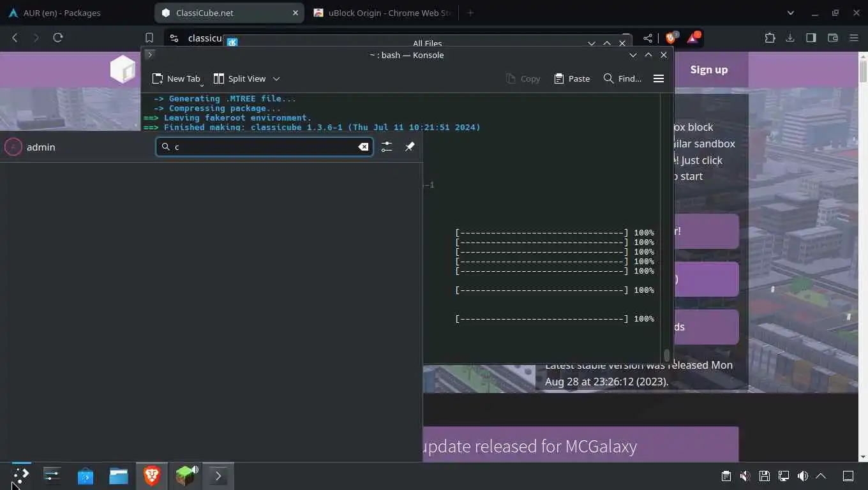This screenshot has height=490, width=868.
Task: Open browser extensions puzzle icon
Action: point(770,38)
